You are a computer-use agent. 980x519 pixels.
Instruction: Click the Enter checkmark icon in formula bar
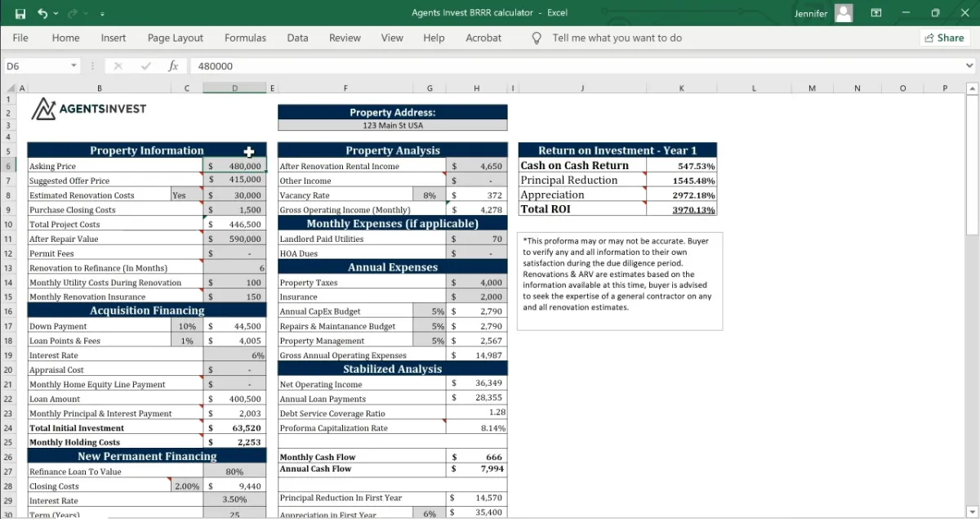point(145,66)
